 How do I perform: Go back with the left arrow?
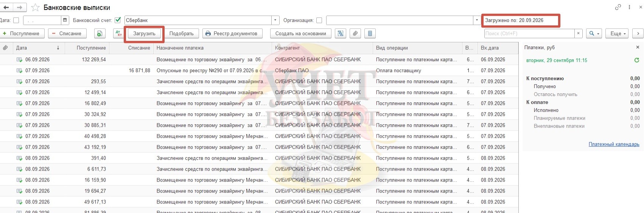(6, 7)
